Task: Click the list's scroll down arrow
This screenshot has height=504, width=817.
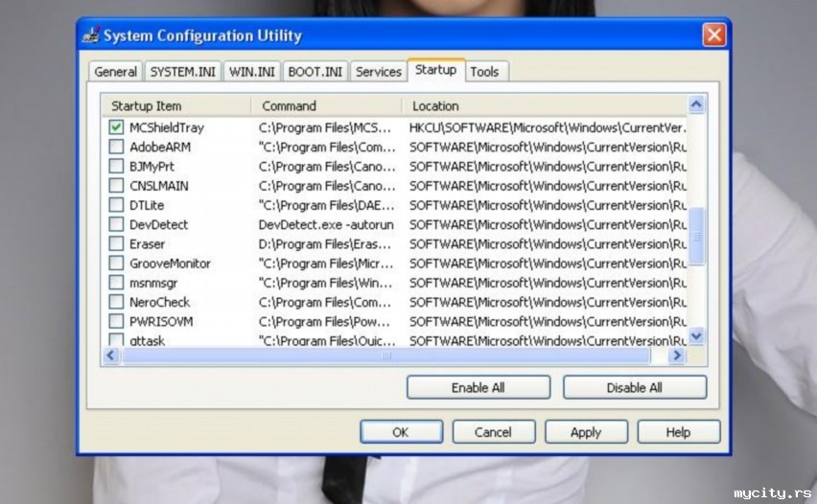Action: point(696,336)
